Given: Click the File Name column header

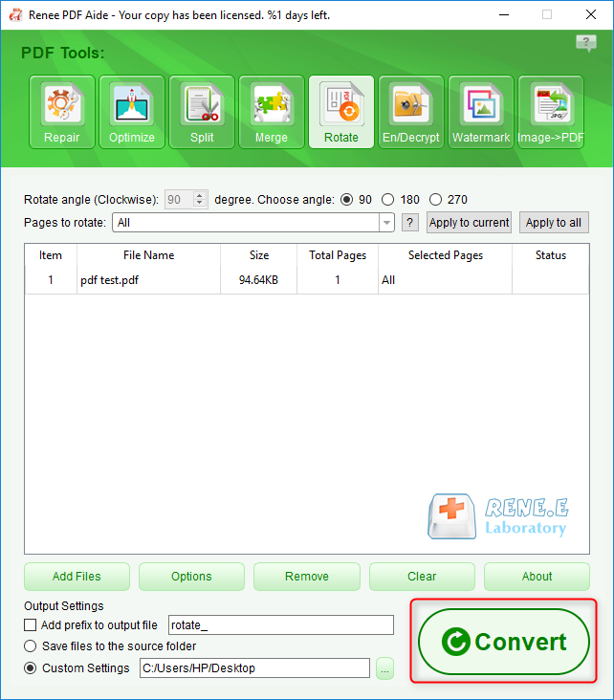Looking at the screenshot, I should (148, 255).
